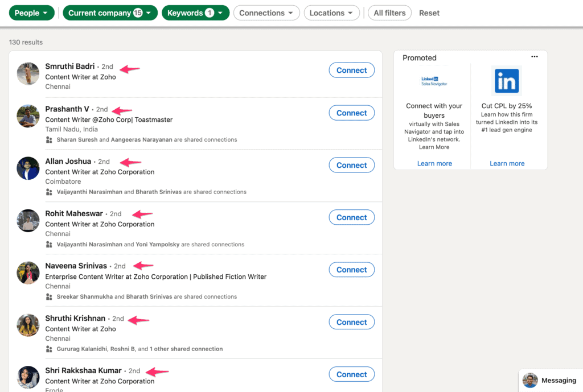Click shared connections icon under Allan Joshua

pyautogui.click(x=49, y=192)
